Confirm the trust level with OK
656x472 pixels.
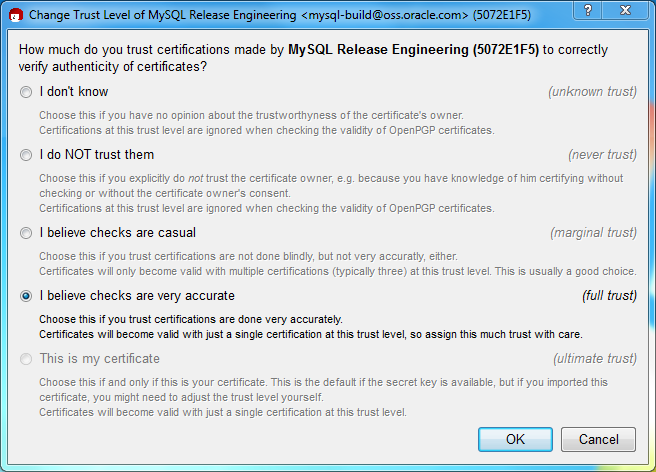515,439
